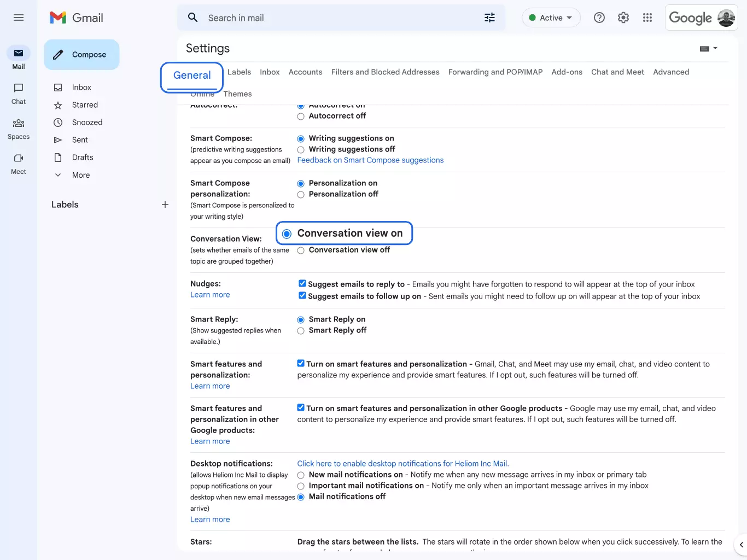This screenshot has width=747, height=560.
Task: Open Spaces from the sidebar
Action: pyautogui.click(x=18, y=129)
